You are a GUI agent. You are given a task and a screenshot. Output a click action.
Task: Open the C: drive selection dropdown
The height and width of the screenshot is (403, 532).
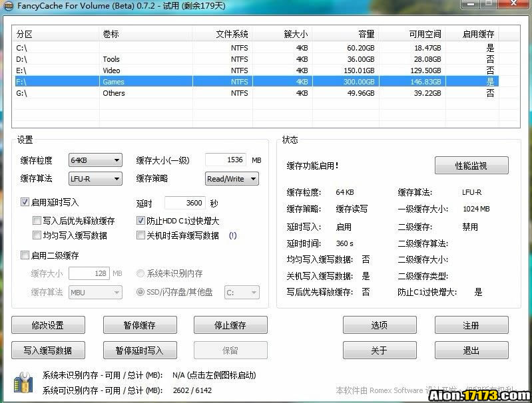pyautogui.click(x=242, y=292)
